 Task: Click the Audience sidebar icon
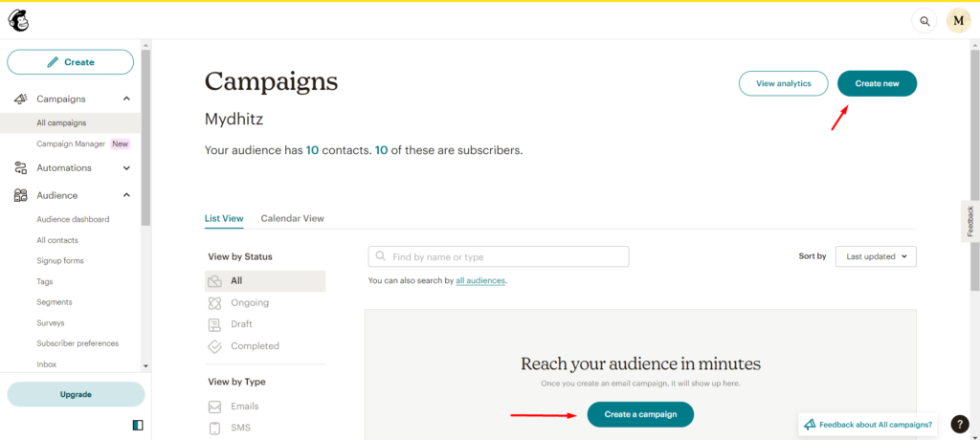21,196
